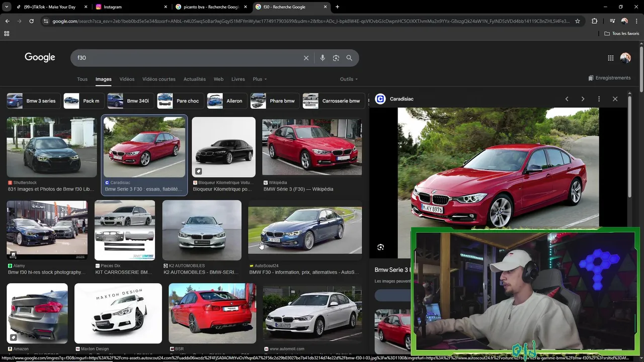Click the browser forward arrow

point(19,21)
